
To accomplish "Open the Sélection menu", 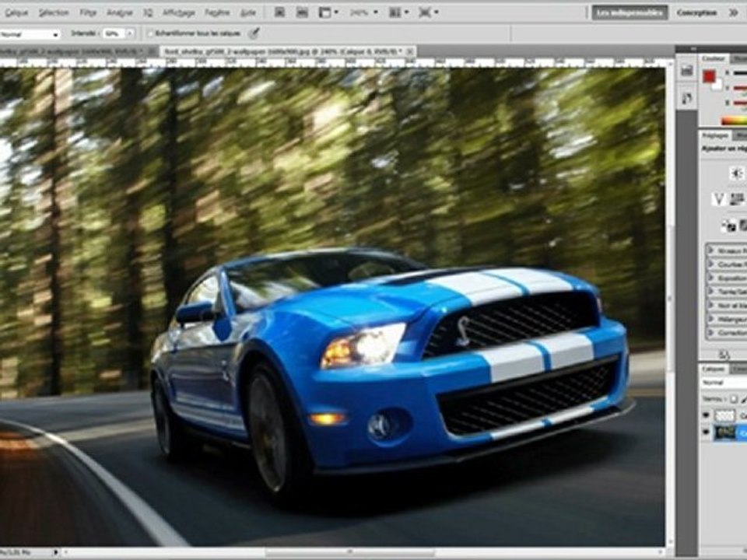I will coord(54,13).
